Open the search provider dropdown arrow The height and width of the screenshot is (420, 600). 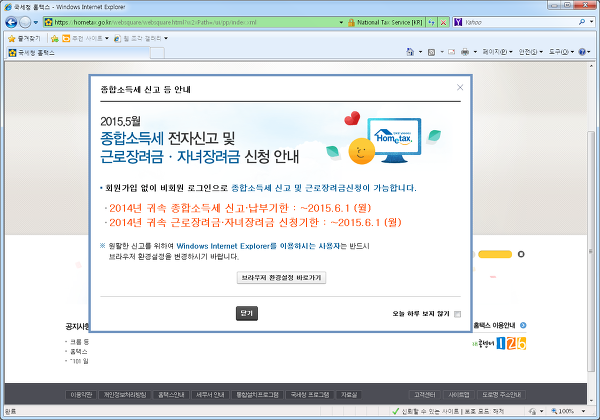point(592,22)
